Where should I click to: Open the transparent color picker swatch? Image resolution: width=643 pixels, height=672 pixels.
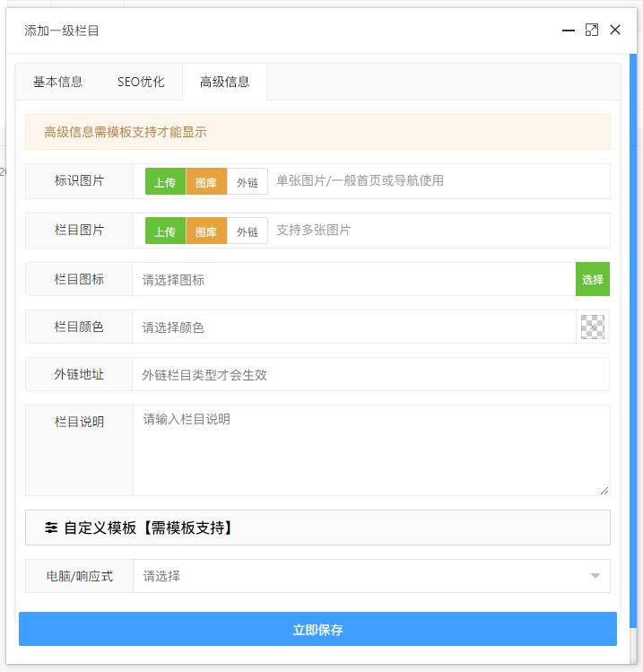coord(592,327)
